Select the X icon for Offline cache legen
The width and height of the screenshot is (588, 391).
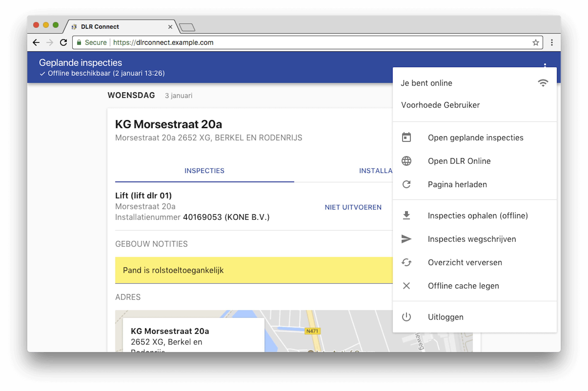tap(407, 285)
